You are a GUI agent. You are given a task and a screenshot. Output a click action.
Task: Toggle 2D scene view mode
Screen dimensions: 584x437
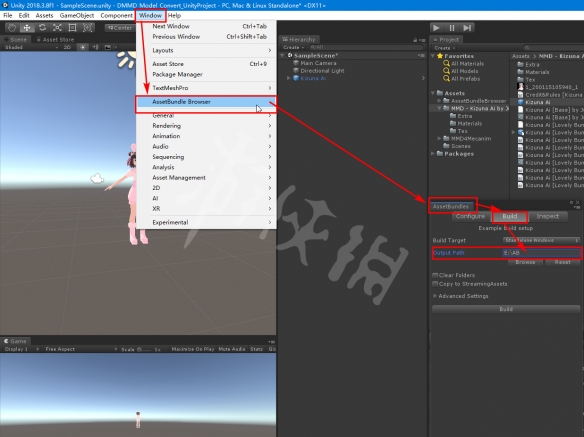67,47
